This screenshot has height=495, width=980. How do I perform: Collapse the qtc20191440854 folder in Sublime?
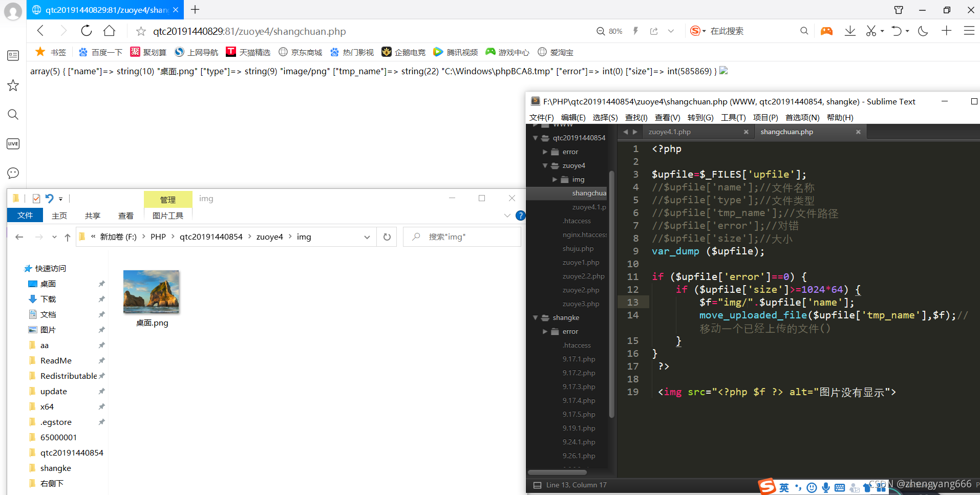coord(535,138)
